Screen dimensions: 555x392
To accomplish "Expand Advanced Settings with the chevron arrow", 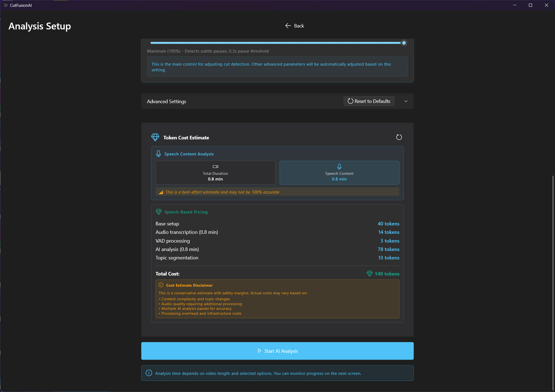I will [x=406, y=101].
